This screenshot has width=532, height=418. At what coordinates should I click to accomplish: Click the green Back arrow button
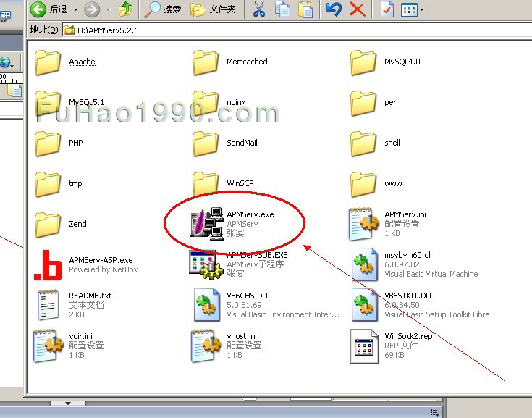(x=38, y=9)
